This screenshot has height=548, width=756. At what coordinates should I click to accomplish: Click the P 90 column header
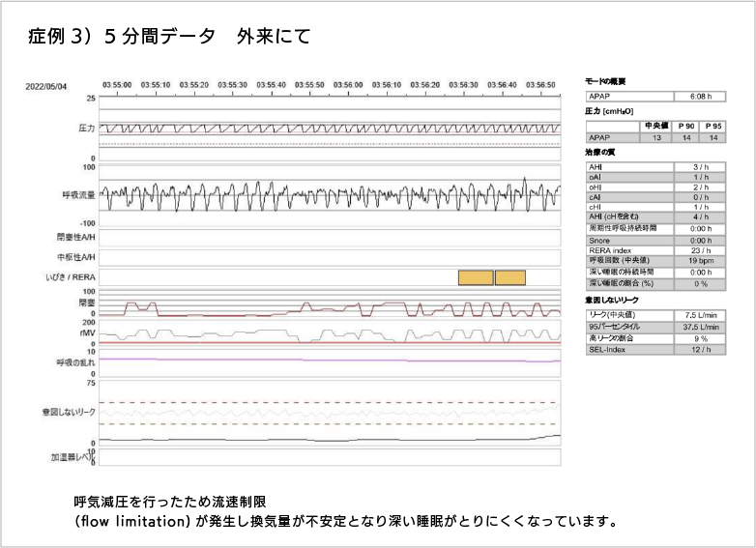tap(686, 126)
